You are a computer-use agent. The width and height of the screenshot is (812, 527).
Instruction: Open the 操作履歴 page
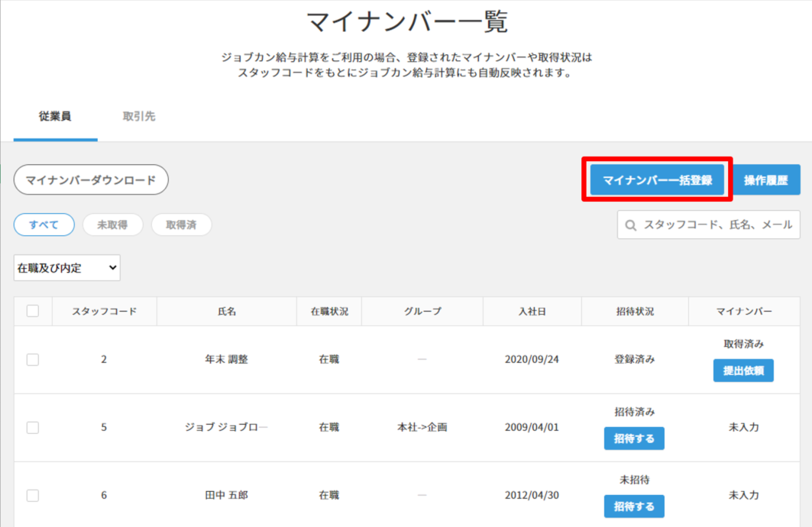[772, 180]
